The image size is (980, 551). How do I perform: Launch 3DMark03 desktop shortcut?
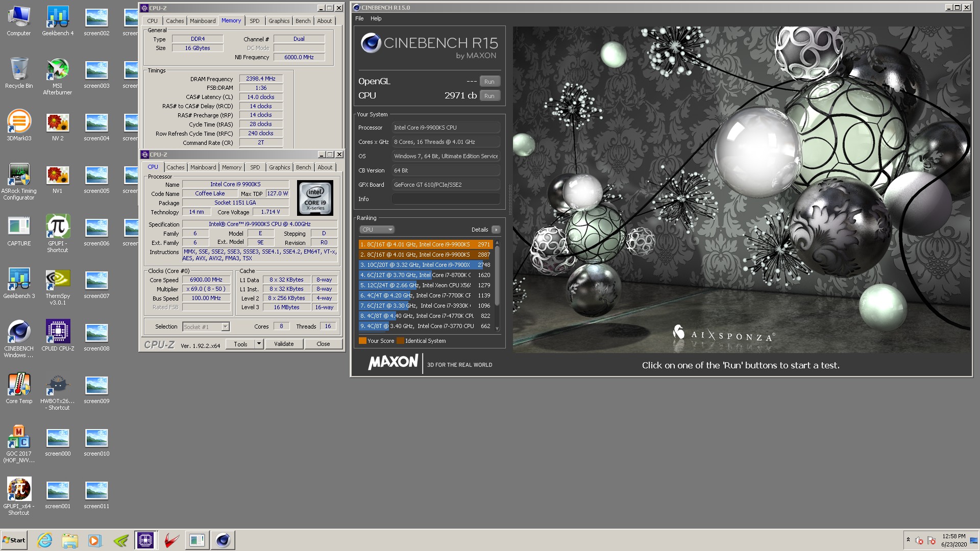[19, 126]
